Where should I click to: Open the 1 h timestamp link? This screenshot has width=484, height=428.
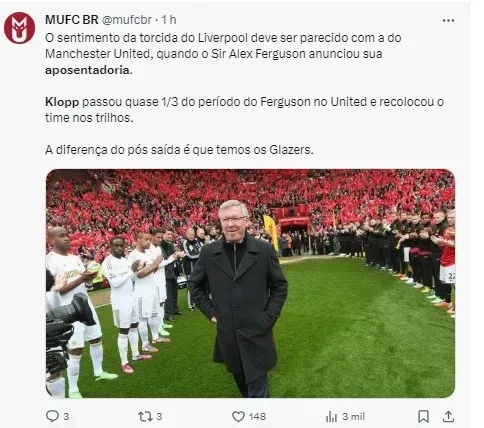tap(169, 20)
